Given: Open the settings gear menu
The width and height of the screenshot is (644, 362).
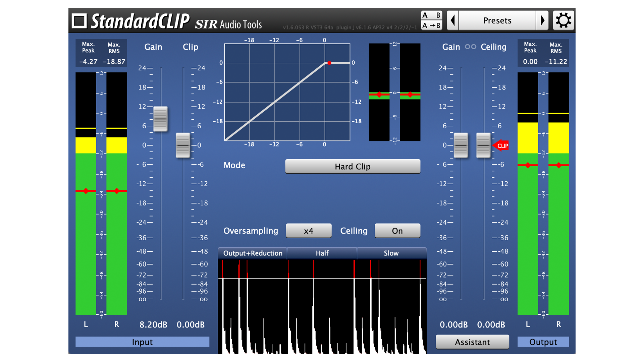Looking at the screenshot, I should click(563, 20).
